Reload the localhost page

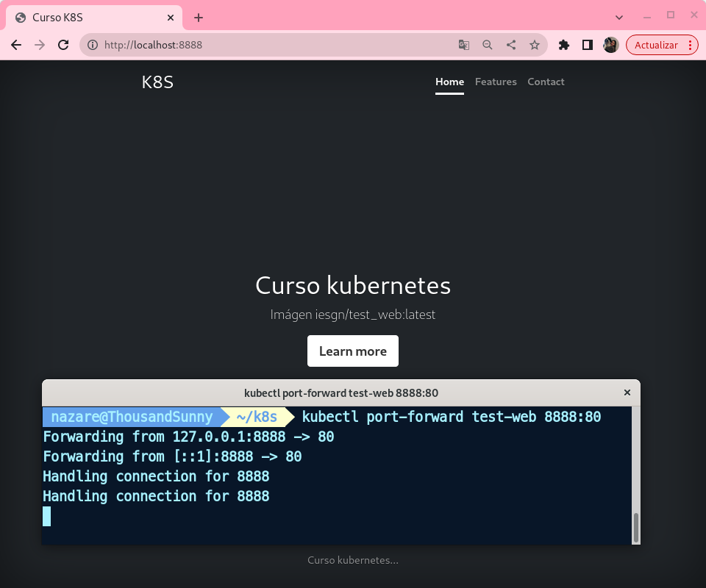coord(63,45)
